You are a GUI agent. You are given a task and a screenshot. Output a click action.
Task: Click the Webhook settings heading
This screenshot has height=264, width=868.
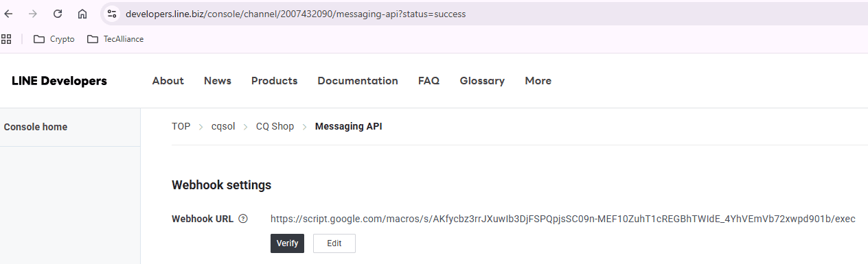coord(221,185)
